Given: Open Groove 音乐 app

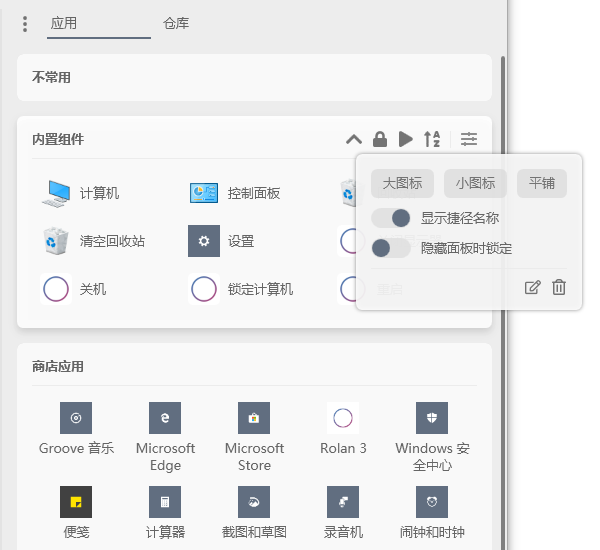Looking at the screenshot, I should [x=76, y=418].
